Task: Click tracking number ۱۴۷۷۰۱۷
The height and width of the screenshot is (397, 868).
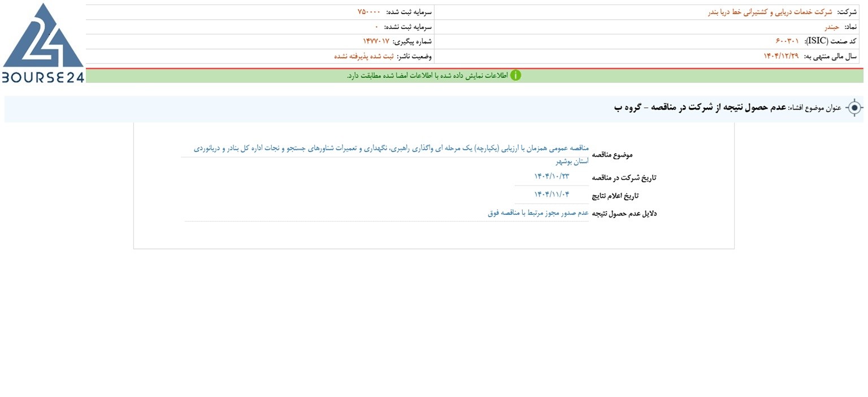Action: point(376,41)
